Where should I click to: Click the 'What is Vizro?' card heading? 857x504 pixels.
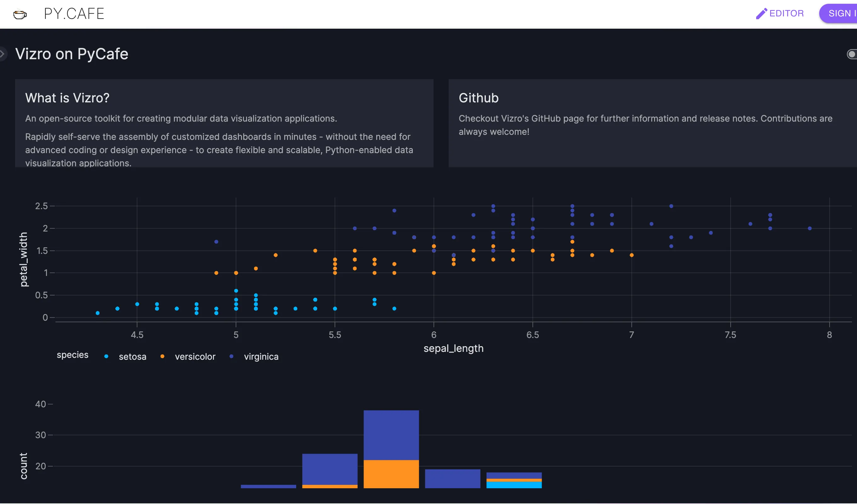[67, 98]
